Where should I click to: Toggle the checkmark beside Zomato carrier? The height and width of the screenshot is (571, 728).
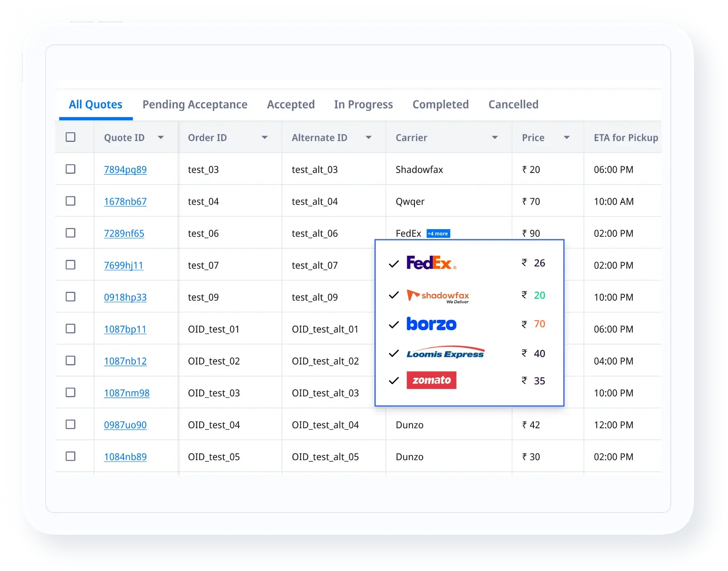pyautogui.click(x=394, y=381)
